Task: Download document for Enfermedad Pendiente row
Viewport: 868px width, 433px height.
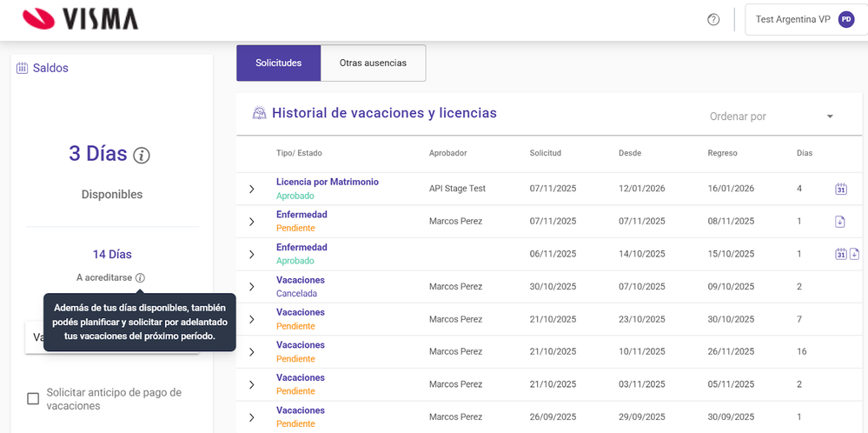Action: pos(840,222)
